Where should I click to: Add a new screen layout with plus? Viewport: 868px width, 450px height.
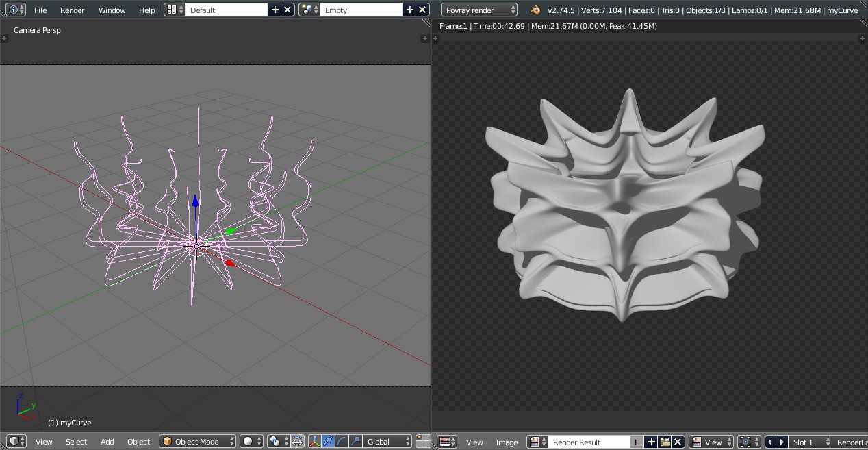click(x=275, y=10)
